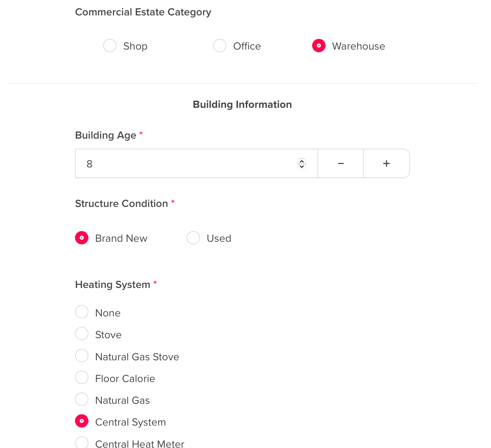Click the spinner up arrow in Building Age
Image resolution: width=491 pixels, height=448 pixels.
(302, 161)
